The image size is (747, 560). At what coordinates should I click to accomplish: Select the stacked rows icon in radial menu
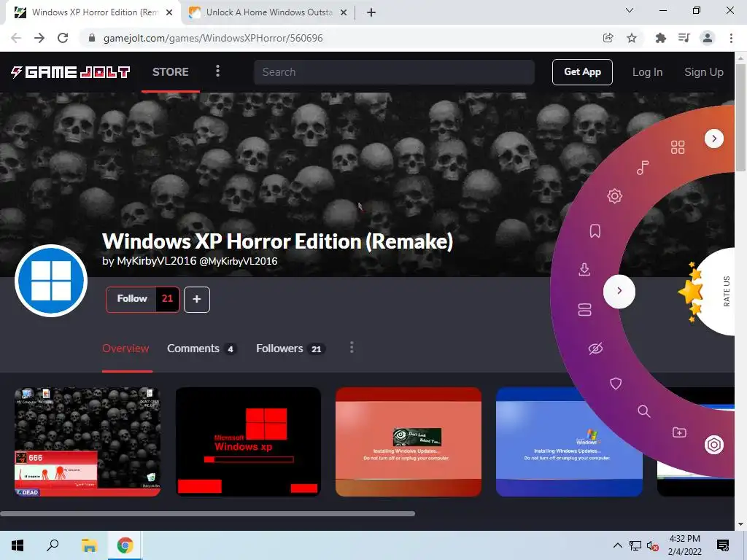(x=584, y=309)
